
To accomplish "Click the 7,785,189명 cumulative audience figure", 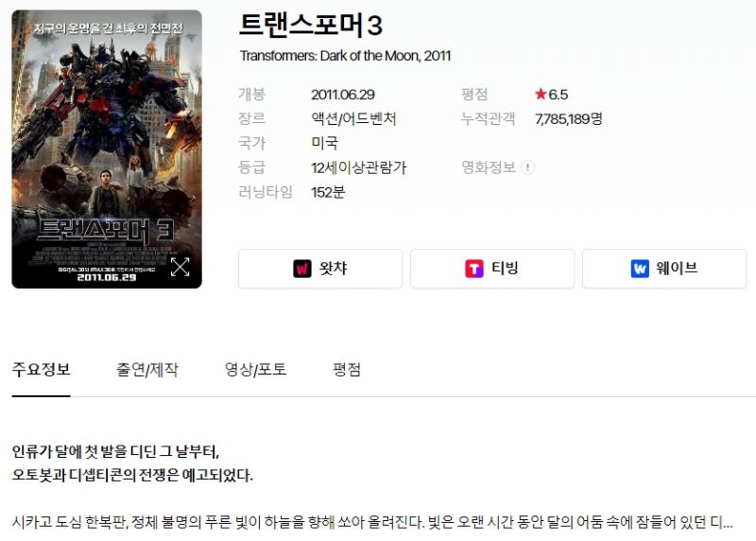I will 569,119.
